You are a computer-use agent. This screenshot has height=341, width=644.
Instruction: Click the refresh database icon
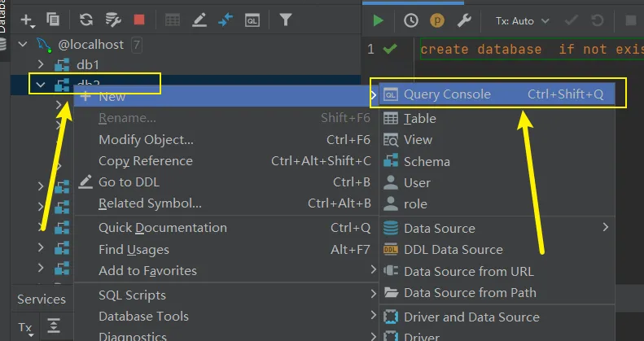click(87, 19)
